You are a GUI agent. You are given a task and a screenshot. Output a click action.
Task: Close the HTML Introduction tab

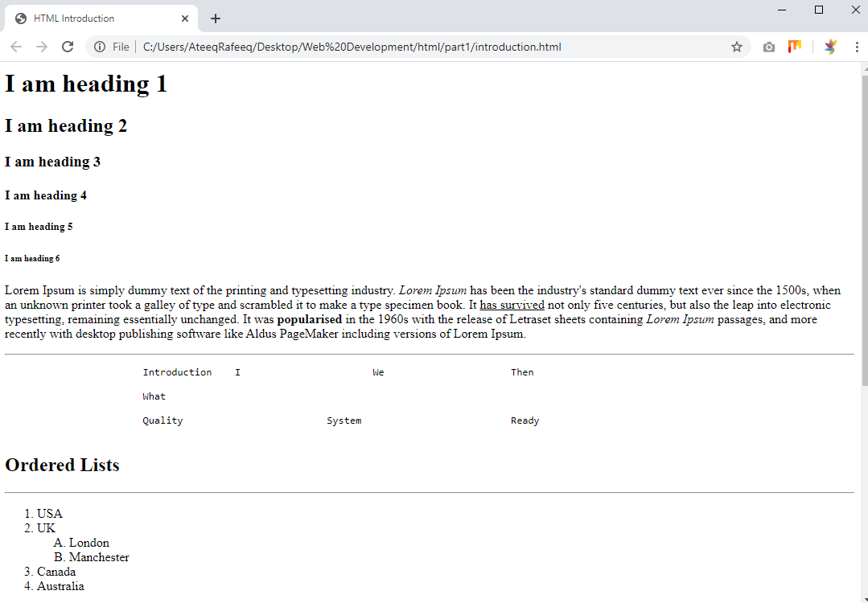(185, 18)
